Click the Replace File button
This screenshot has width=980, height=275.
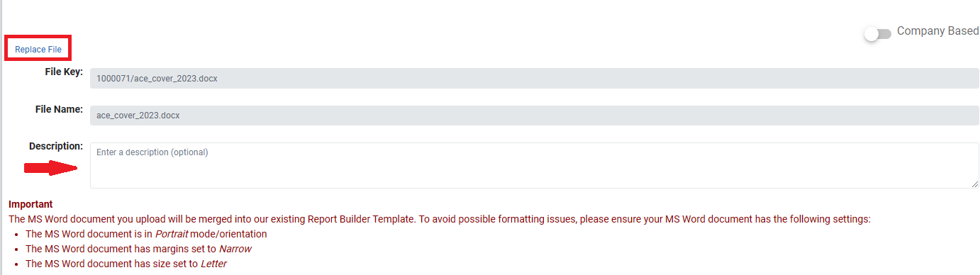[x=38, y=50]
